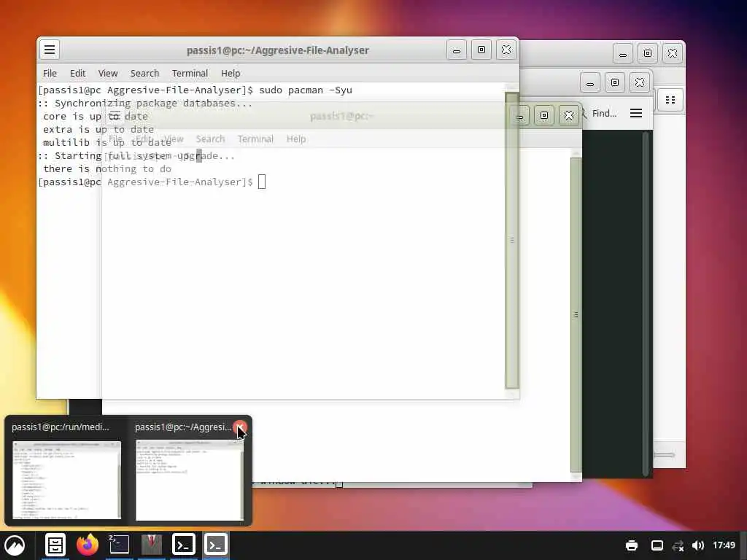The image size is (747, 560).
Task: Maximize the rearmost window
Action: point(648,53)
